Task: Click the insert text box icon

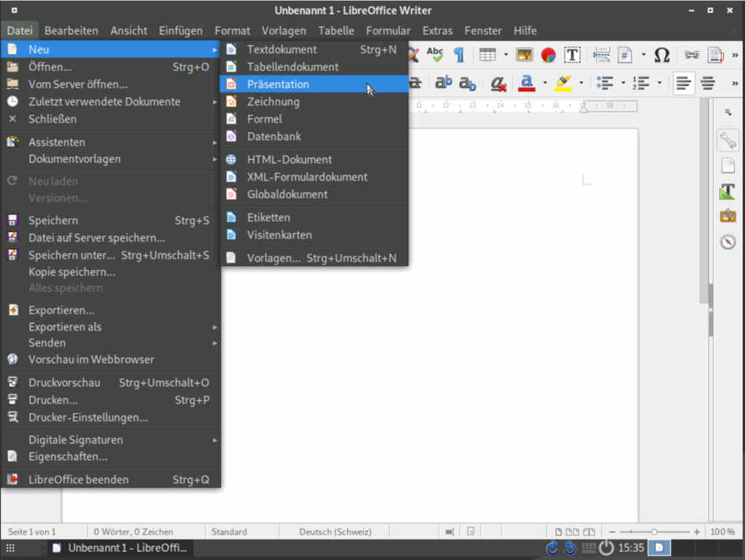Action: (573, 55)
